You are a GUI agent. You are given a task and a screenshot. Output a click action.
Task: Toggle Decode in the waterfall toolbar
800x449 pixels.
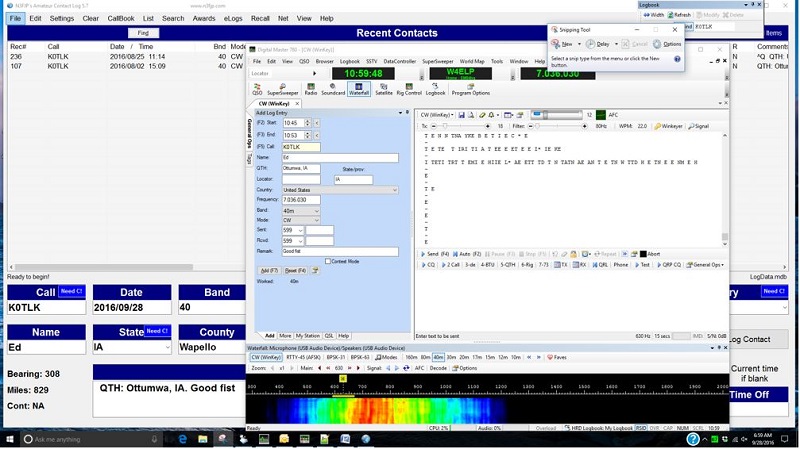pos(438,368)
